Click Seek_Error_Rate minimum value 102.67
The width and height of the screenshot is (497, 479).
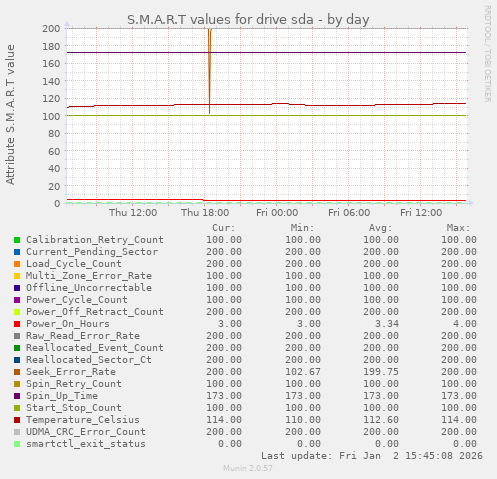tap(303, 372)
